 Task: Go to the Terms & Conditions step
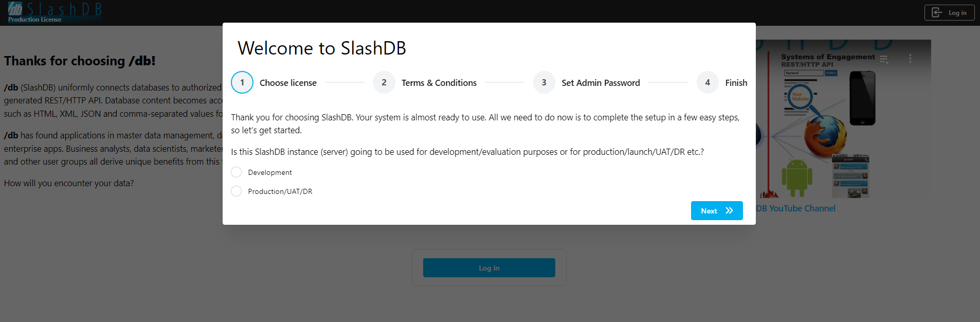coord(439,83)
